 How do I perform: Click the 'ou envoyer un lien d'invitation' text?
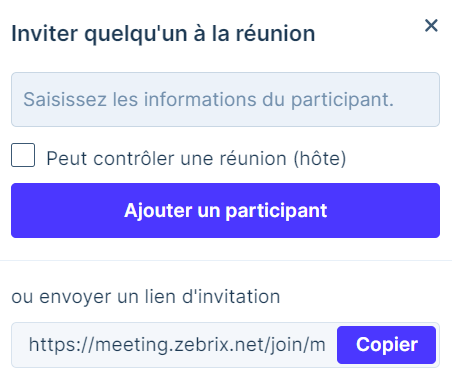[146, 297]
